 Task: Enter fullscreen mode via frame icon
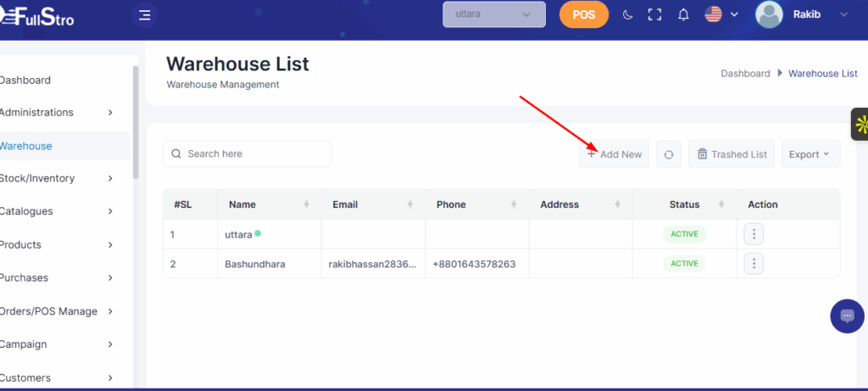coord(654,14)
